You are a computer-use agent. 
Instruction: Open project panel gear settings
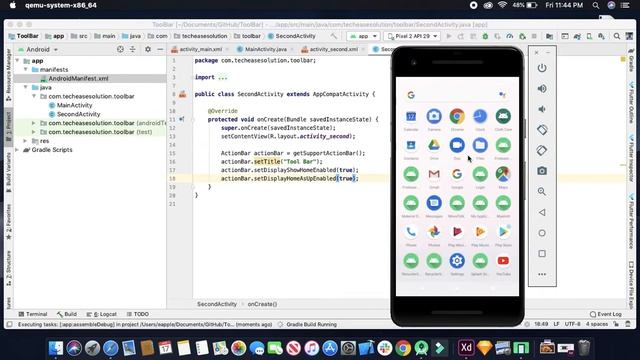click(x=148, y=49)
